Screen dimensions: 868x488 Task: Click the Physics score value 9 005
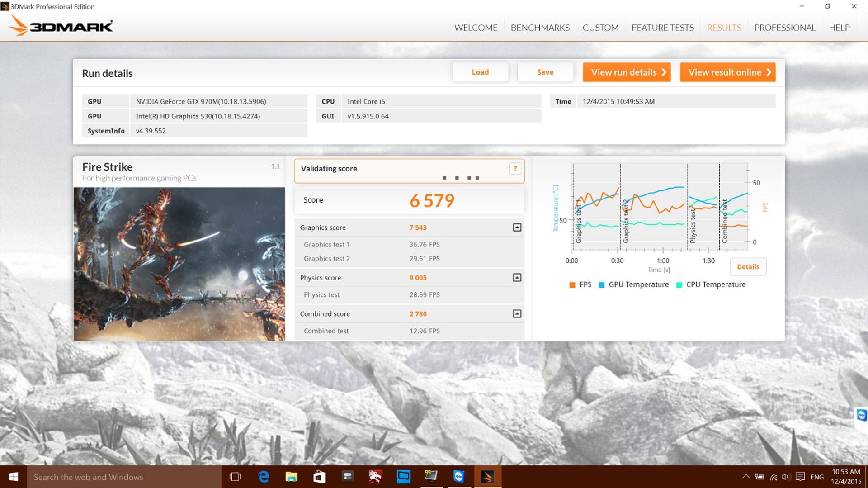click(x=418, y=278)
